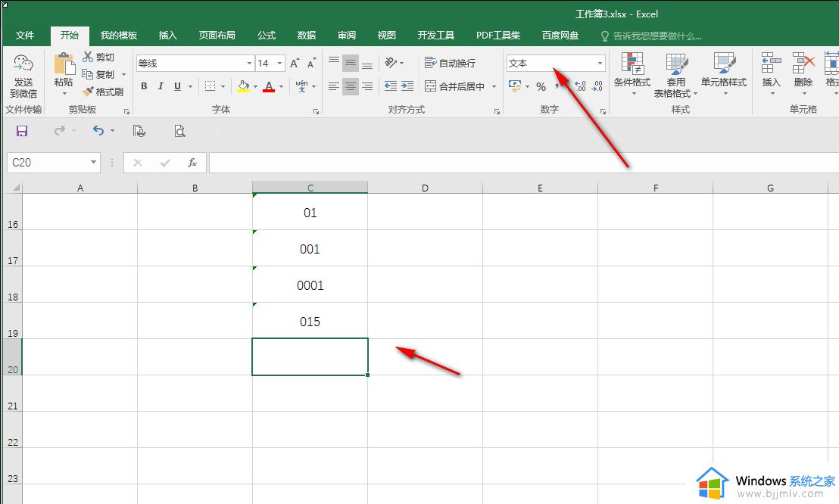
Task: Expand the undo history dropdown arrow
Action: pyautogui.click(x=112, y=131)
